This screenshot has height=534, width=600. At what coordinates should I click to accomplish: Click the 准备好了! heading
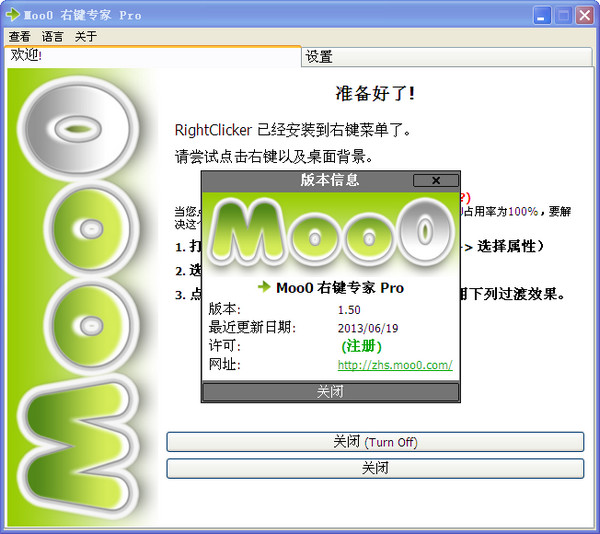(375, 94)
